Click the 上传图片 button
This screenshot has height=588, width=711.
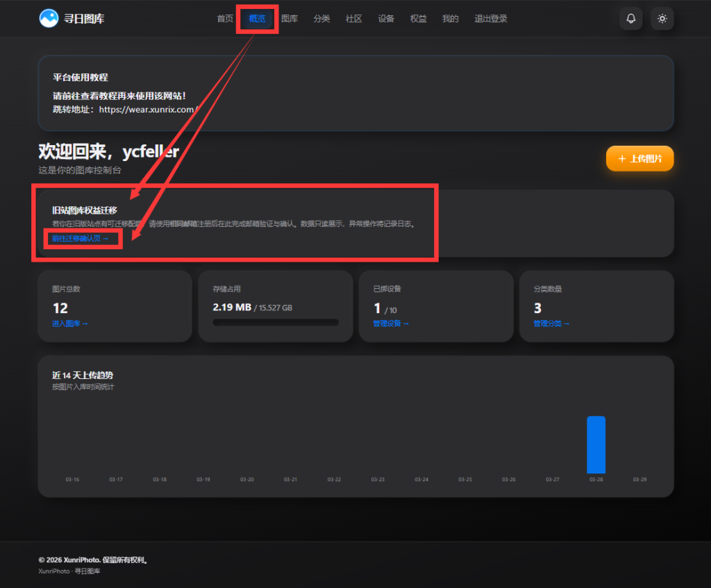coord(639,159)
